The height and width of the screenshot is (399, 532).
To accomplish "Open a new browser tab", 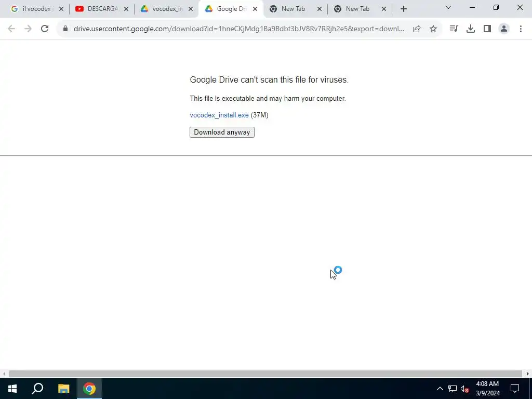I will [x=403, y=9].
